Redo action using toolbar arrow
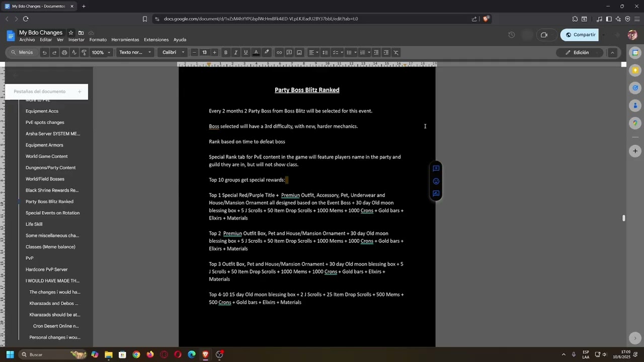644x362 pixels. click(54, 52)
